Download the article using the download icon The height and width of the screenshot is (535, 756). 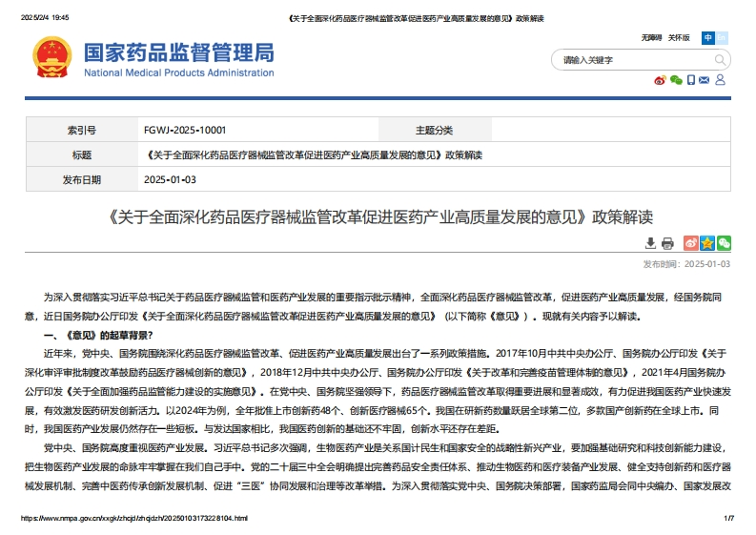pos(650,243)
